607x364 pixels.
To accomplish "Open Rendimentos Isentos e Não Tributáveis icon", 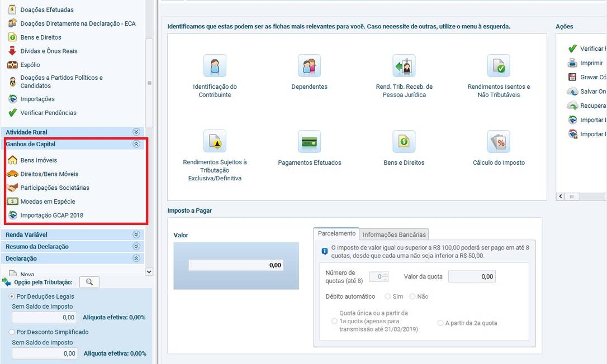I will pyautogui.click(x=499, y=66).
